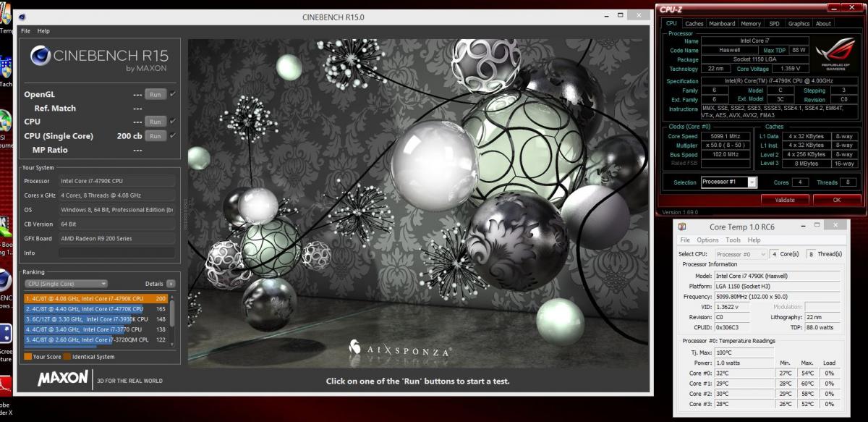Select ranking entry i7-3930K score 148

coord(95,318)
